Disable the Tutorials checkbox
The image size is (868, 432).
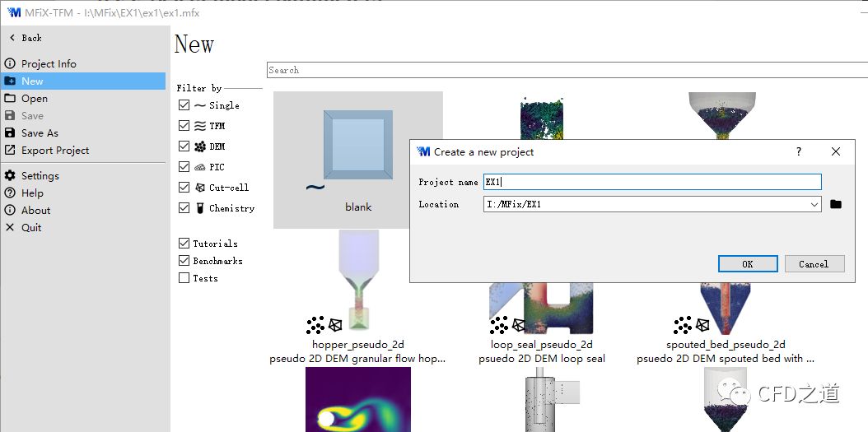point(184,244)
